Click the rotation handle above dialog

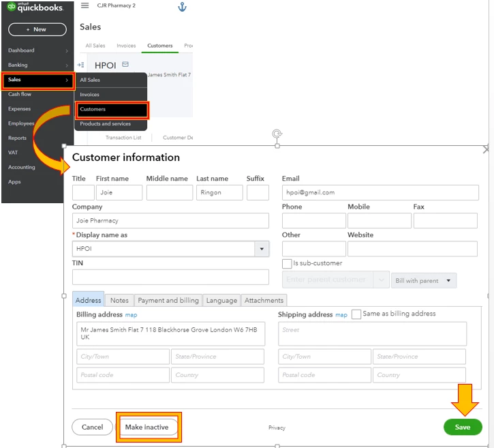(277, 134)
